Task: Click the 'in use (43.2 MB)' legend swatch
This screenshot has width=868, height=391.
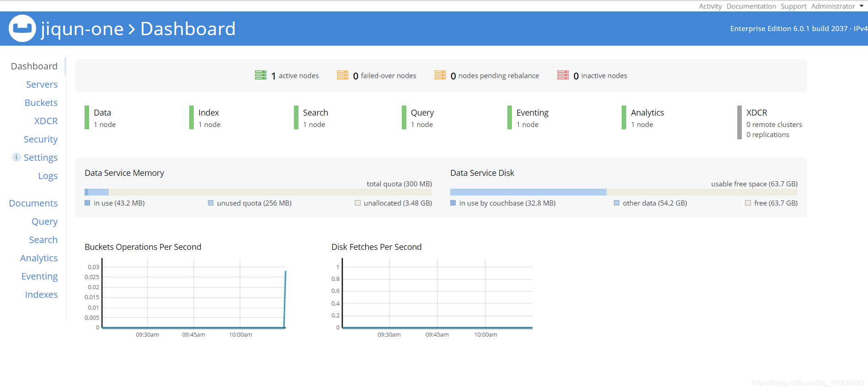Action: point(87,203)
